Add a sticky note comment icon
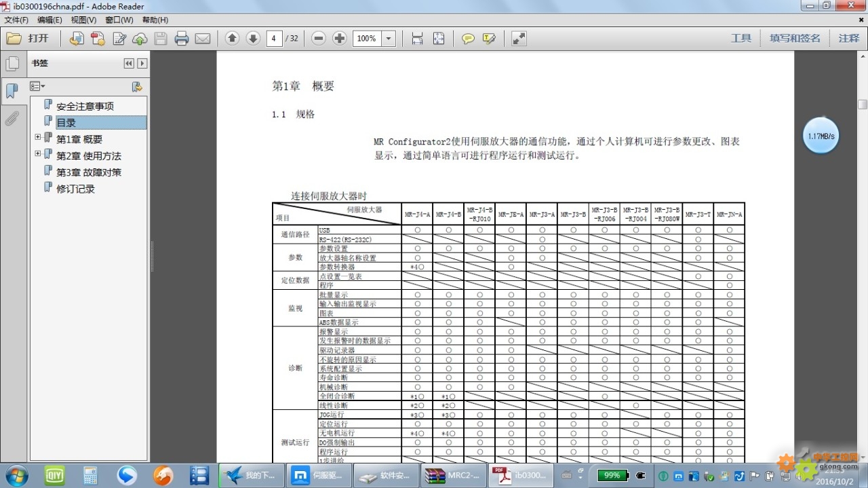Viewport: 868px width, 488px height. (468, 39)
